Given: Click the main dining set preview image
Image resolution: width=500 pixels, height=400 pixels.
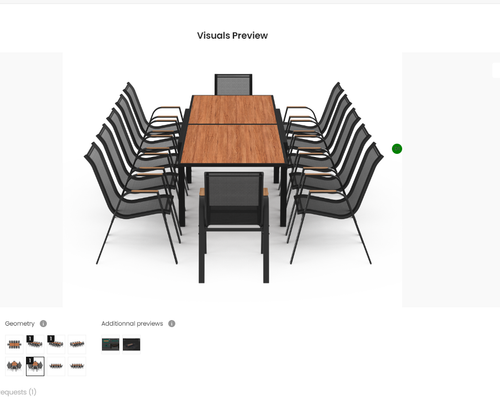Looking at the screenshot, I should [x=232, y=180].
